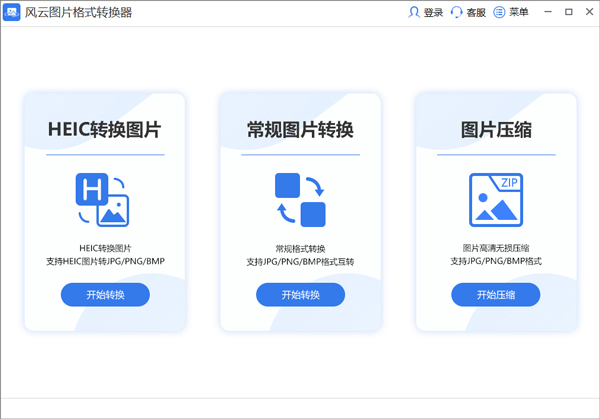600x419 pixels.
Task: Click text 支持JPG/PNG/BMP格式互转
Action: tap(300, 262)
